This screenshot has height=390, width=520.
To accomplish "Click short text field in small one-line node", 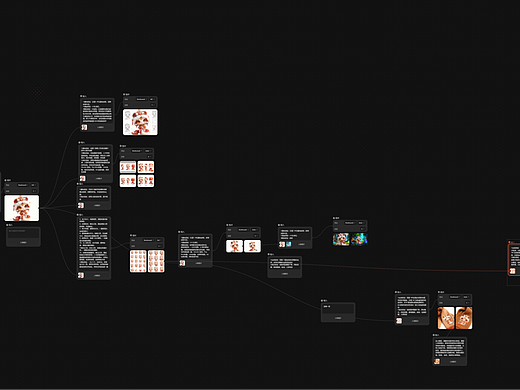I will click(x=338, y=308).
